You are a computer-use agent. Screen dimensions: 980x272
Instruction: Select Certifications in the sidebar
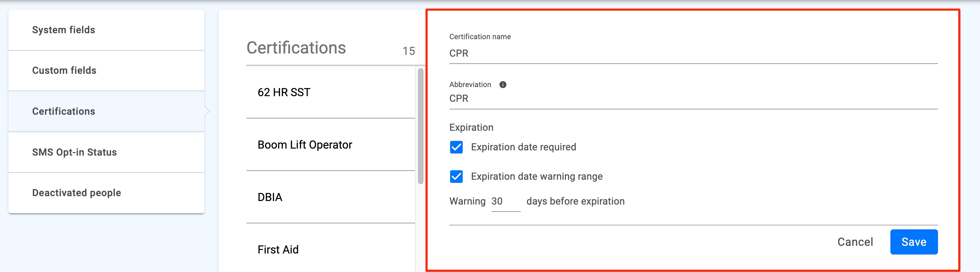106,111
